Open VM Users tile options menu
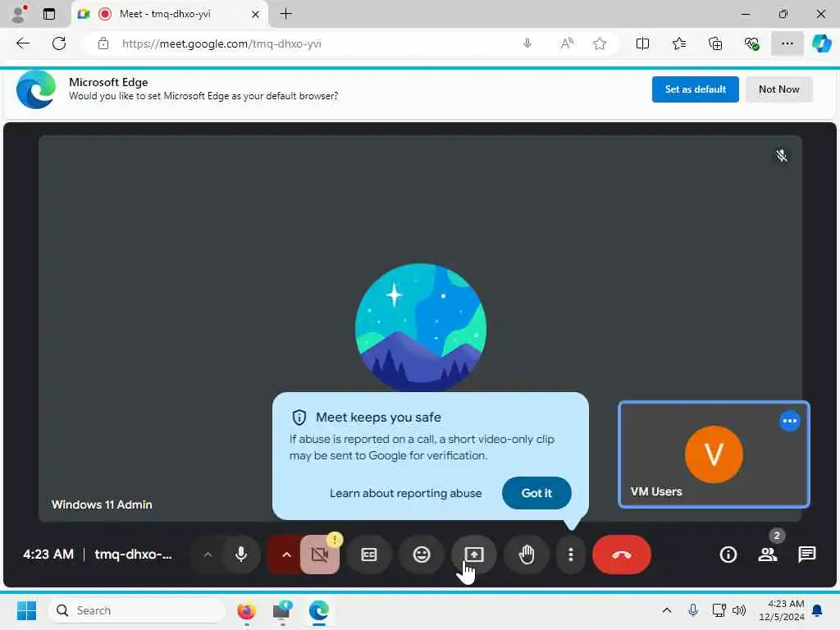Screen dimensions: 840x630 [x=790, y=421]
